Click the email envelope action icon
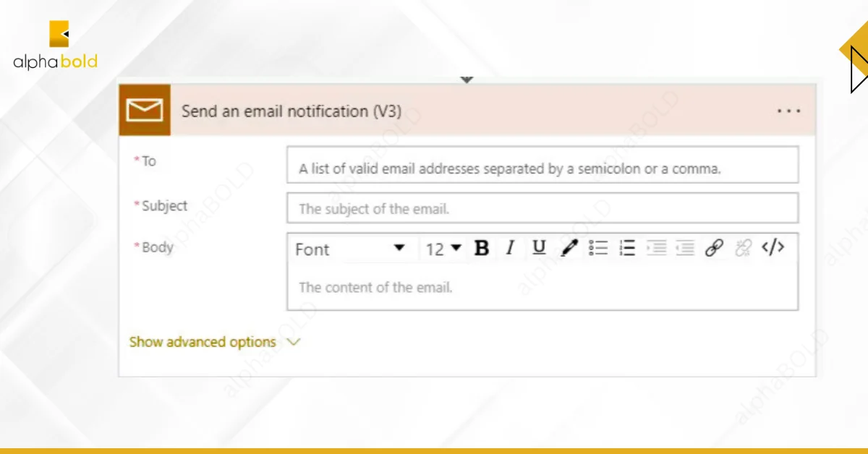Image resolution: width=868 pixels, height=454 pixels. coord(145,110)
